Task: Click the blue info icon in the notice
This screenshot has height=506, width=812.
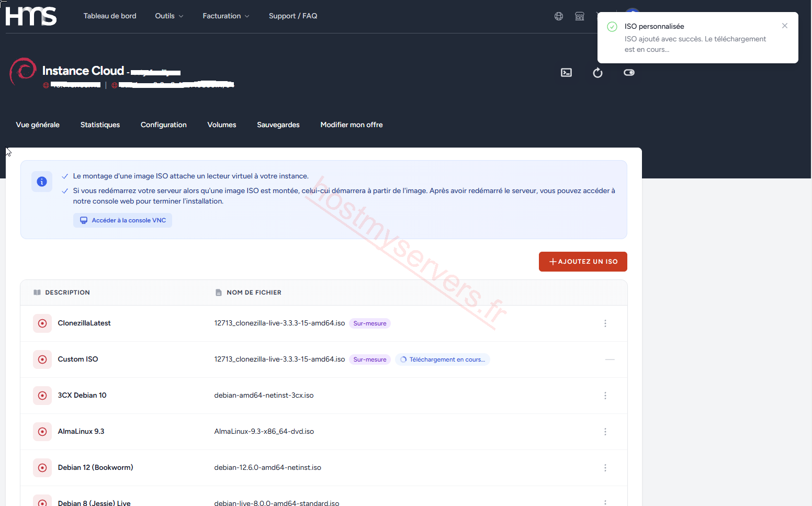Action: pos(42,182)
